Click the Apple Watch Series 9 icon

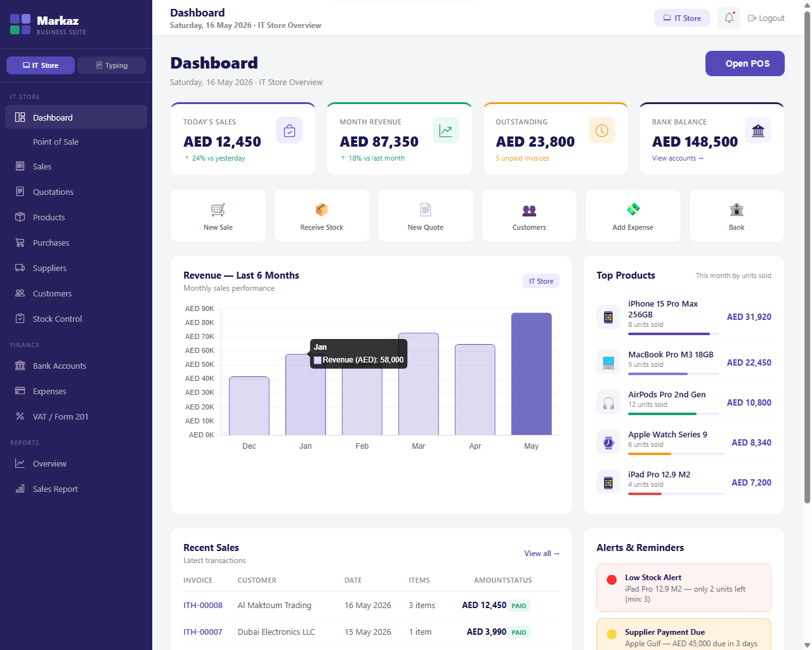point(608,442)
